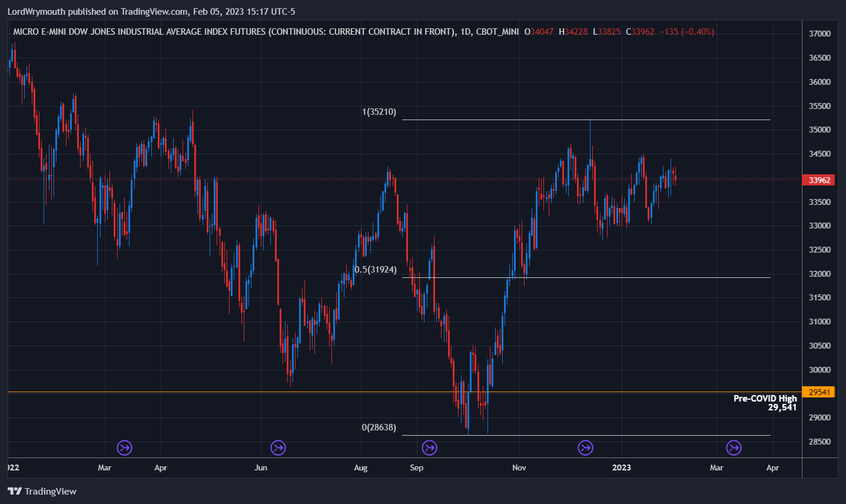The image size is (846, 504).
Task: Click the red current price tag 33962
Action: tap(819, 180)
